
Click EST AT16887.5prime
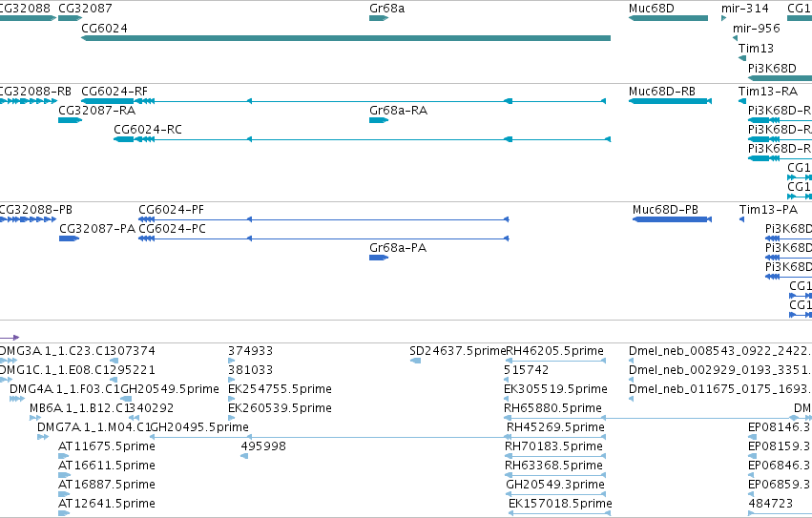(64, 494)
